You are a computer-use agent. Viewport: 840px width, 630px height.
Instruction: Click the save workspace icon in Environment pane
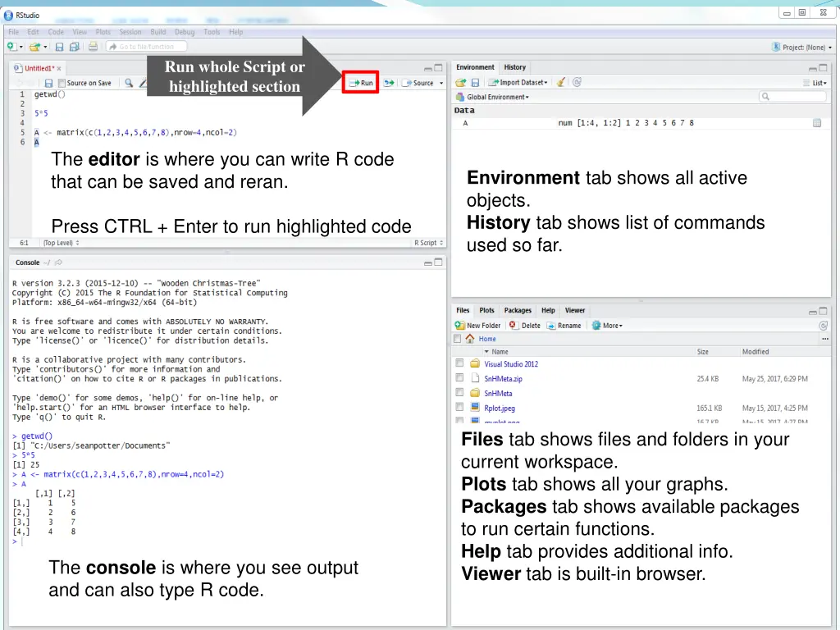475,83
